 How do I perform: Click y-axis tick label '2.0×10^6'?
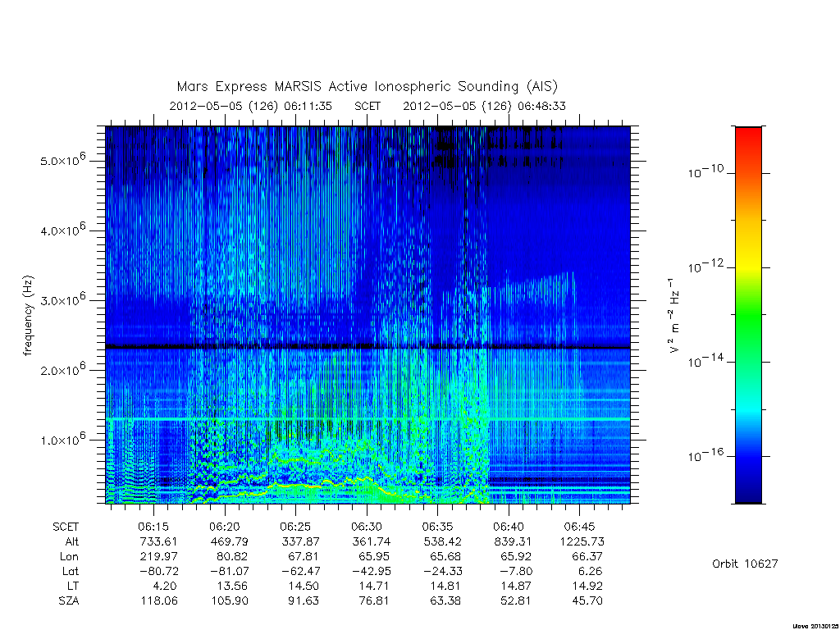click(x=62, y=369)
